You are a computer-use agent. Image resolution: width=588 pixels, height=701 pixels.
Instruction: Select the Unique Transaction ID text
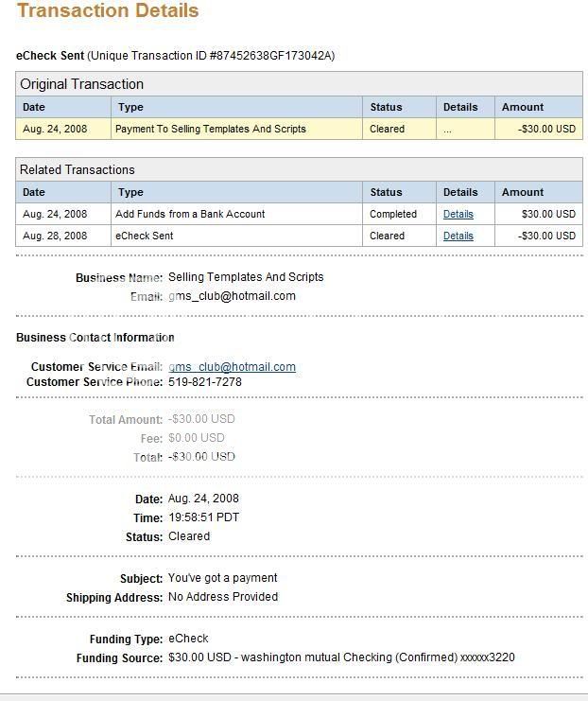(211, 56)
